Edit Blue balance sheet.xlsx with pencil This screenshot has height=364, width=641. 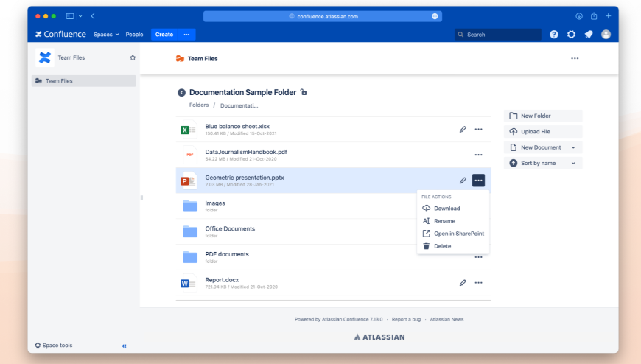pyautogui.click(x=463, y=129)
